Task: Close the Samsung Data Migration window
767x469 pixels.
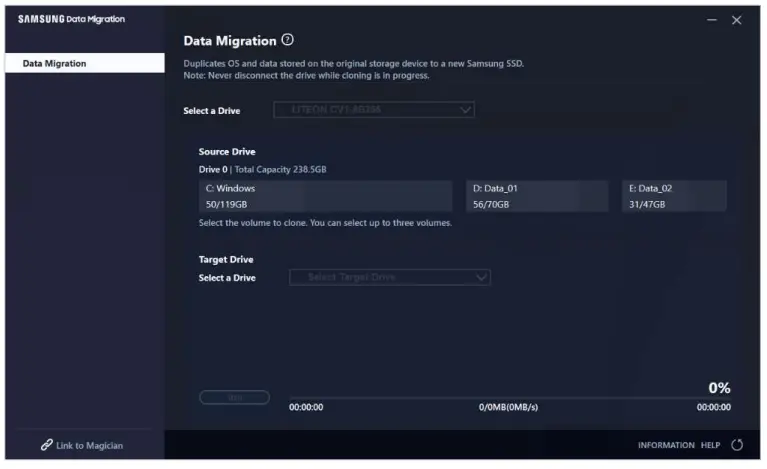Action: tap(736, 20)
